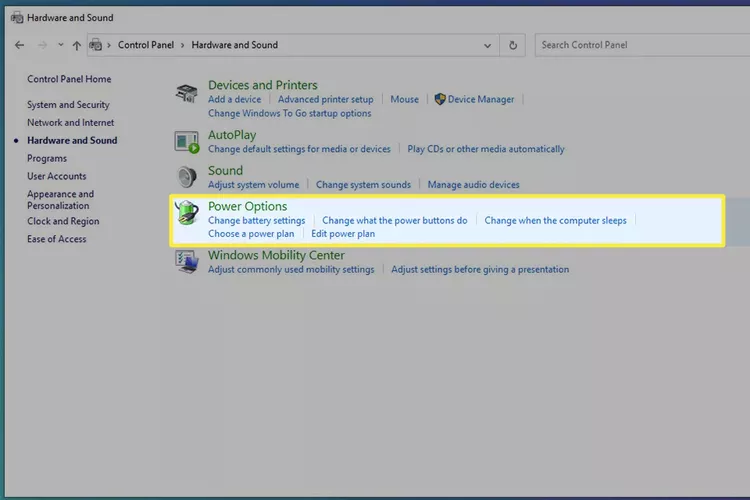Click Change what the power buttons do

pos(395,221)
